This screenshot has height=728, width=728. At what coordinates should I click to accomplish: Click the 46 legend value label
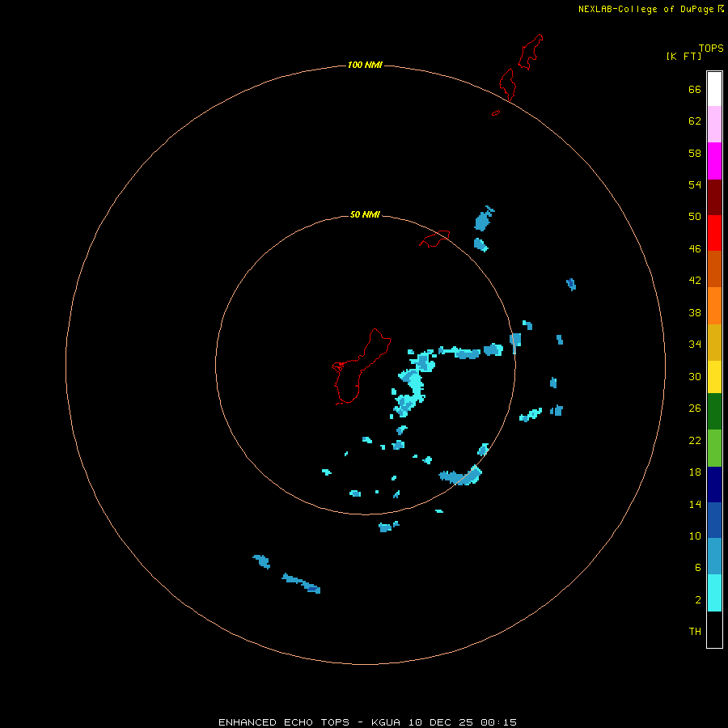(695, 248)
